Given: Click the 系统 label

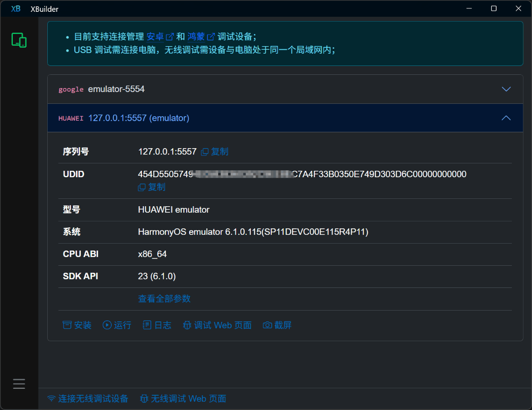Looking at the screenshot, I should coord(71,232).
